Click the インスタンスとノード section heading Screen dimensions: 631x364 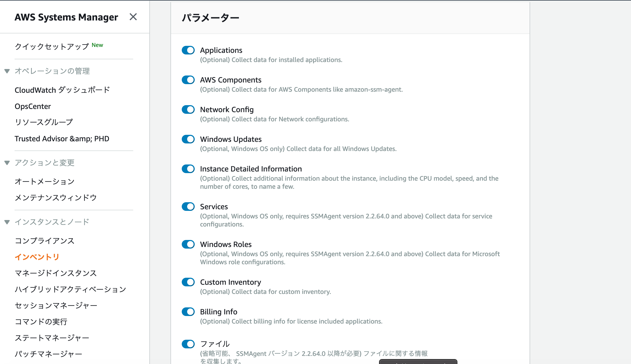pyautogui.click(x=52, y=222)
